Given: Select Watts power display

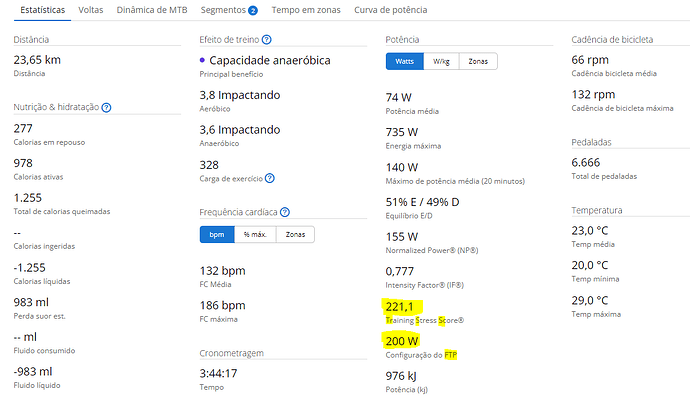Looking at the screenshot, I should coord(404,61).
